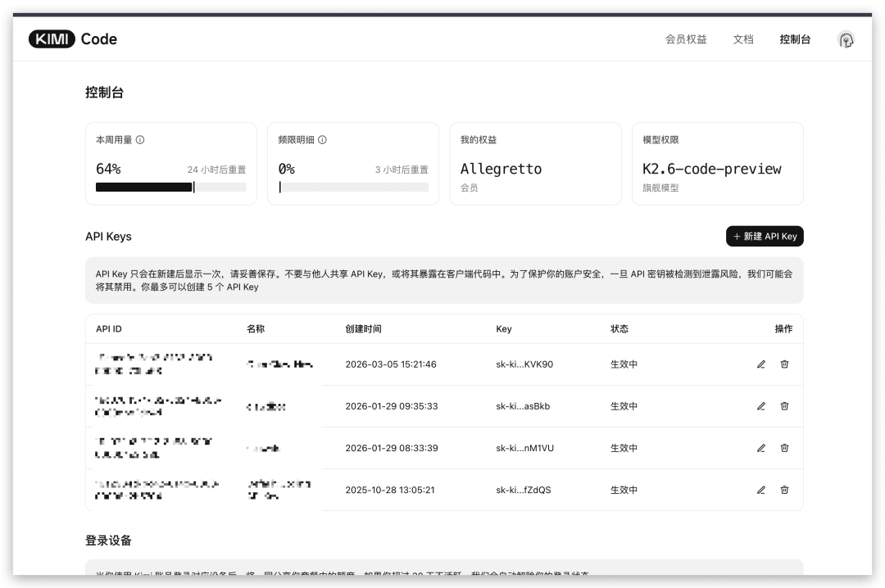Click the 名称 column header
This screenshot has height=588, width=885.
point(256,329)
